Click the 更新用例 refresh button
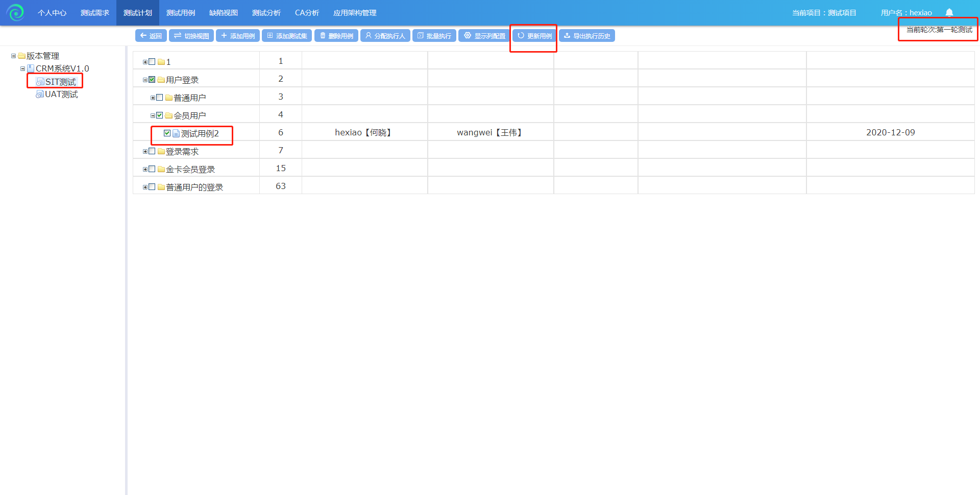980x495 pixels. click(534, 36)
